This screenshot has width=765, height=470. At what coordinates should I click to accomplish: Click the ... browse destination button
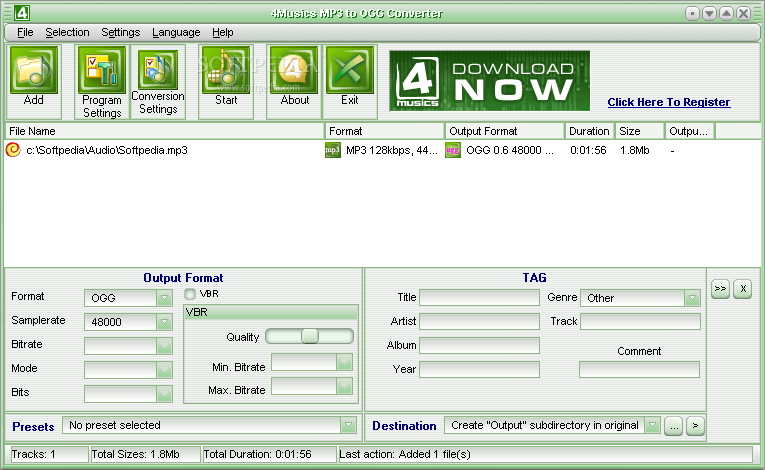point(674,426)
